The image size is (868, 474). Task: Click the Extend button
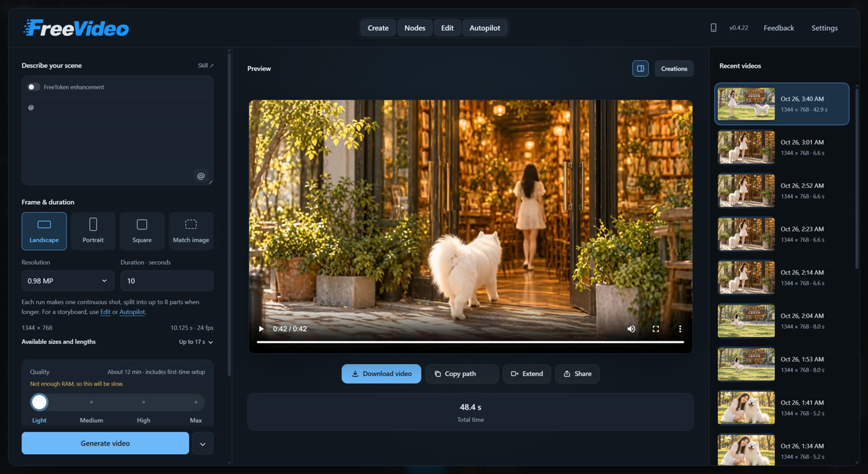pos(527,373)
